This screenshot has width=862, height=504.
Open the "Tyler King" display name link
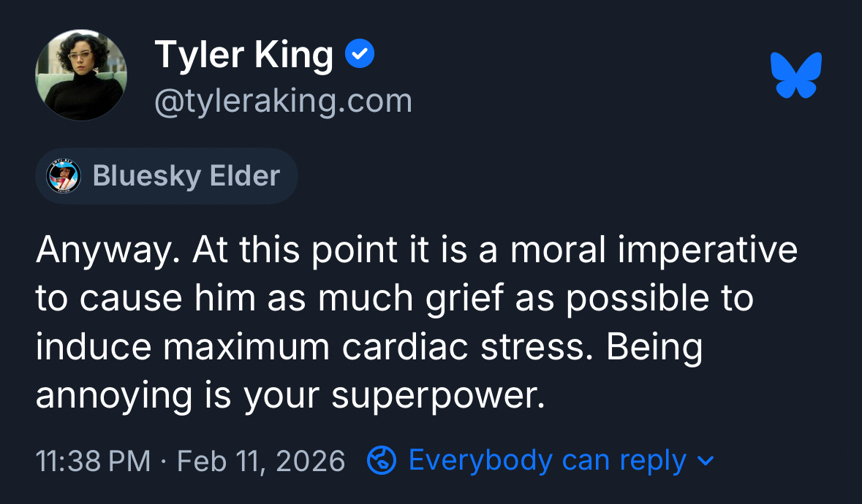[x=243, y=56]
